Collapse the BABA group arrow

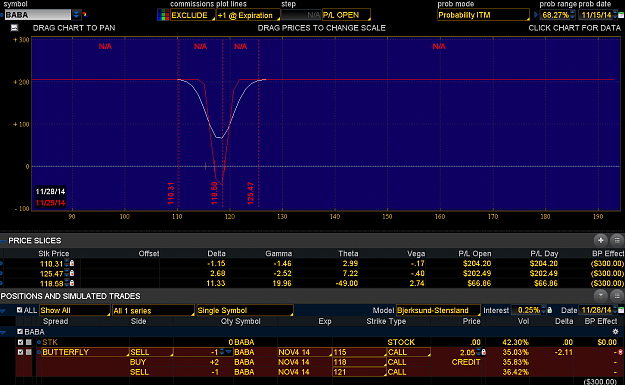tap(3, 332)
